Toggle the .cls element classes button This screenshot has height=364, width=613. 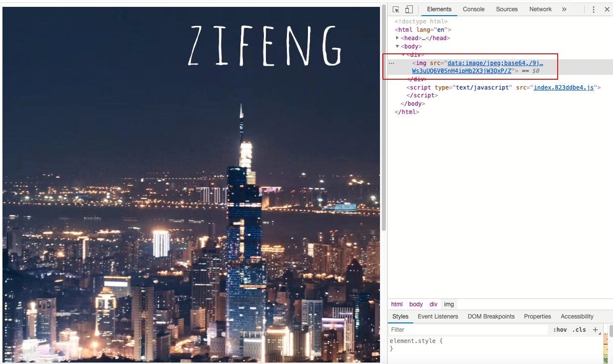click(x=579, y=330)
